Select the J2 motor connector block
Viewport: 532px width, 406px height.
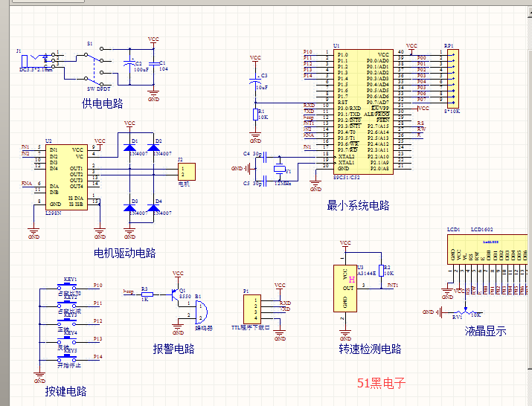tap(187, 172)
